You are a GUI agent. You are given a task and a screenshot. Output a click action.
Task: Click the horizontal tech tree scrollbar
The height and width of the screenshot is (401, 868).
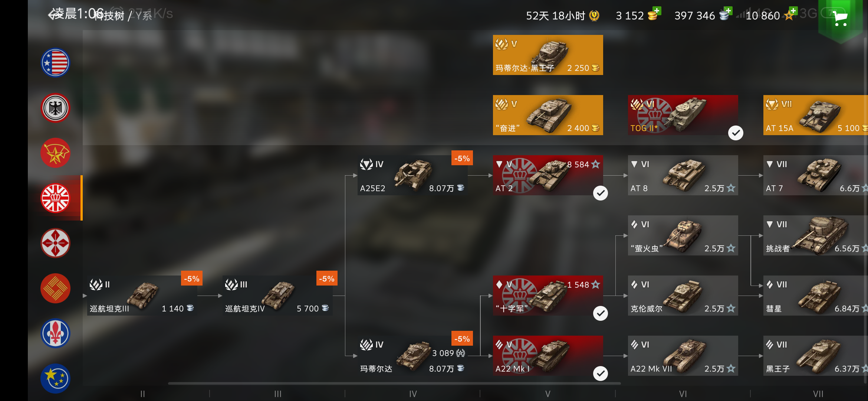[394, 383]
